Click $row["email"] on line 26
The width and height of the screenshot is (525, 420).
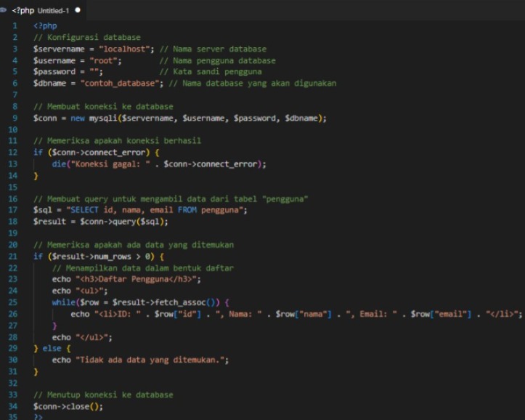tap(441, 314)
